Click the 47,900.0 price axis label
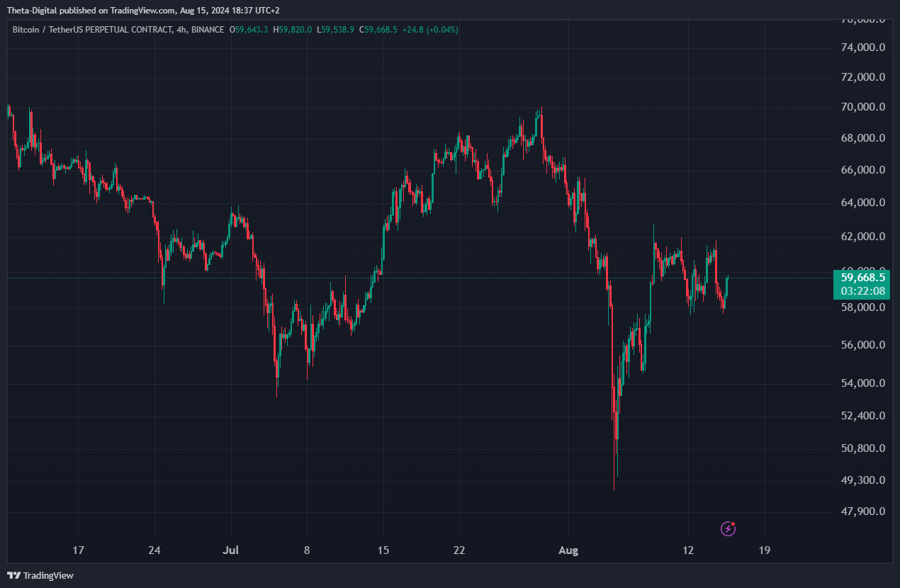The image size is (900, 588). click(862, 511)
